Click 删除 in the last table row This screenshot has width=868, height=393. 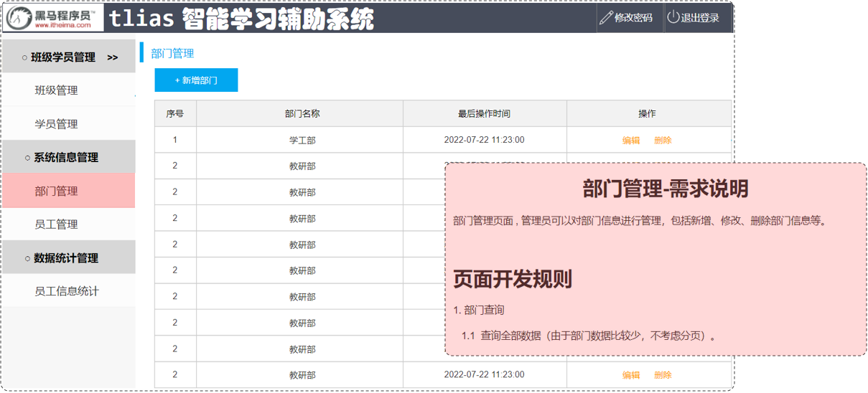click(663, 375)
